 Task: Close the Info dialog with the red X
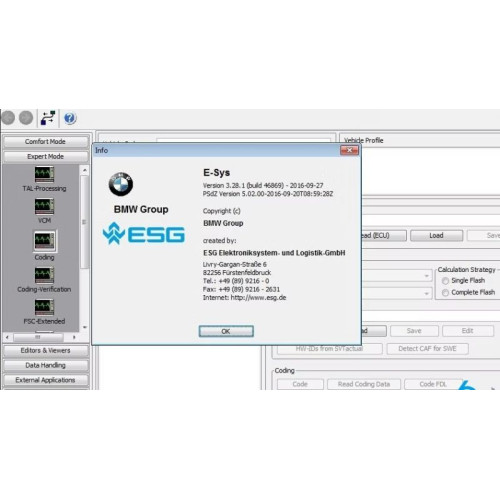coord(349,150)
